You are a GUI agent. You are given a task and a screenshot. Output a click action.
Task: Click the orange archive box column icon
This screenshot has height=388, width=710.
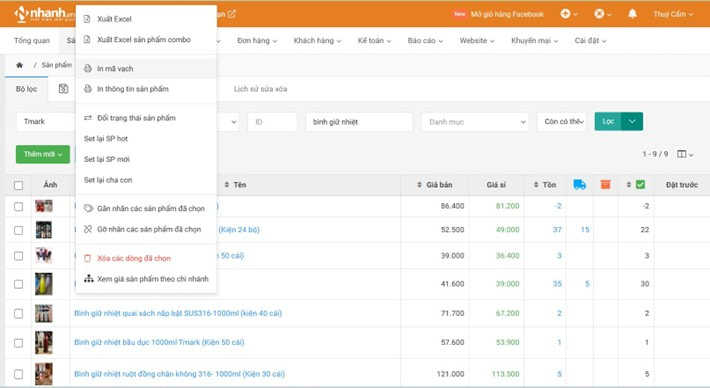point(605,185)
